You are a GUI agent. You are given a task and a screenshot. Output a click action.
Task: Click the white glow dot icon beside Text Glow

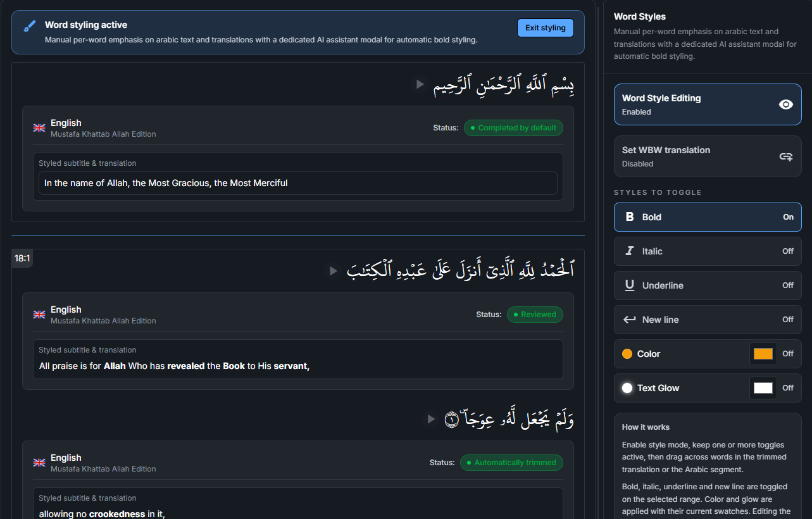pyautogui.click(x=627, y=388)
